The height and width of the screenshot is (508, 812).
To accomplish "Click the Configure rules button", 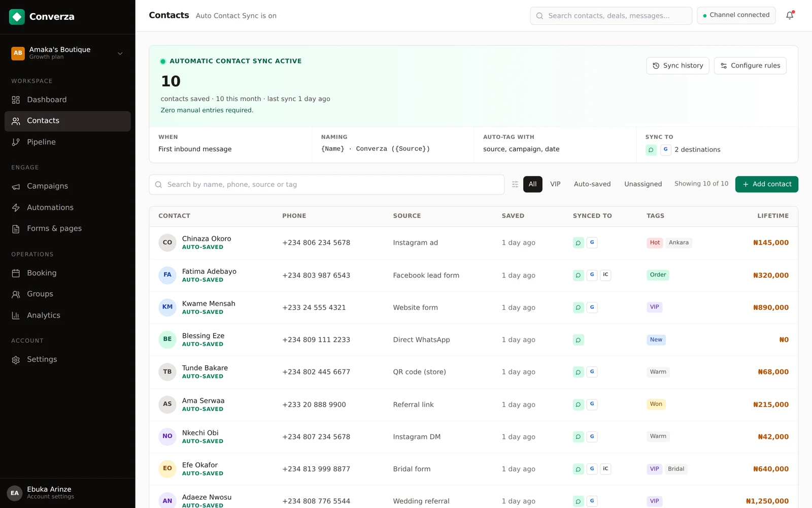I will point(750,66).
